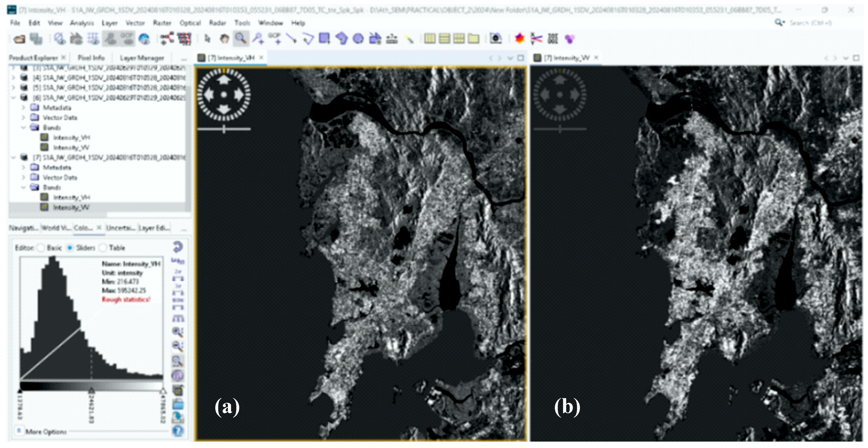Expand Vector Data folder of product [6]
868x448 pixels.
coord(24,118)
